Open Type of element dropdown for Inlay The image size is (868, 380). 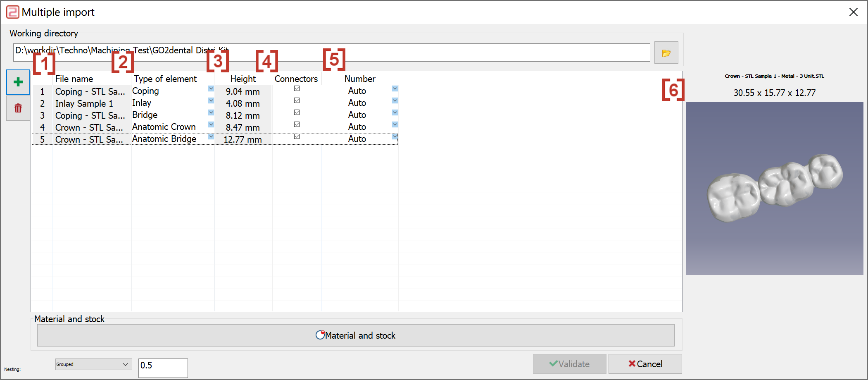coord(211,100)
